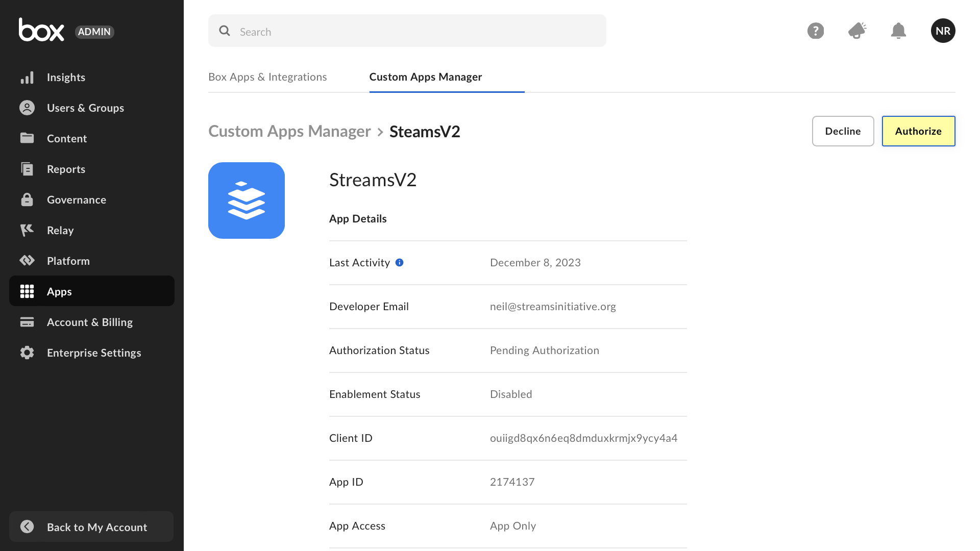
Task: Click the date December 8, 2023
Action: (x=535, y=262)
